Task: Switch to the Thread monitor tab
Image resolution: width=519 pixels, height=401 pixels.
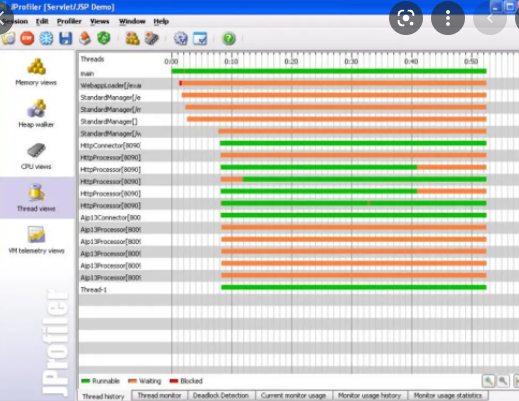Action: 159,395
